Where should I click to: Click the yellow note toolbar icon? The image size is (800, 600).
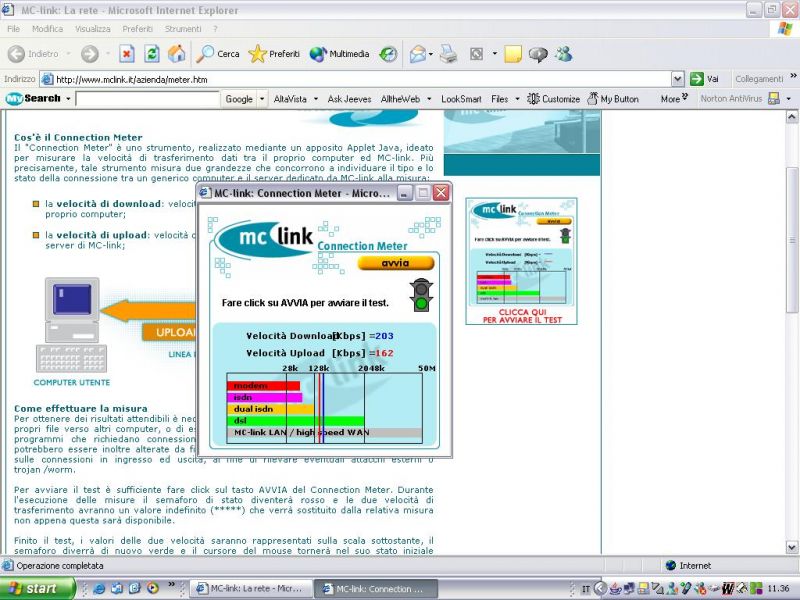(513, 54)
